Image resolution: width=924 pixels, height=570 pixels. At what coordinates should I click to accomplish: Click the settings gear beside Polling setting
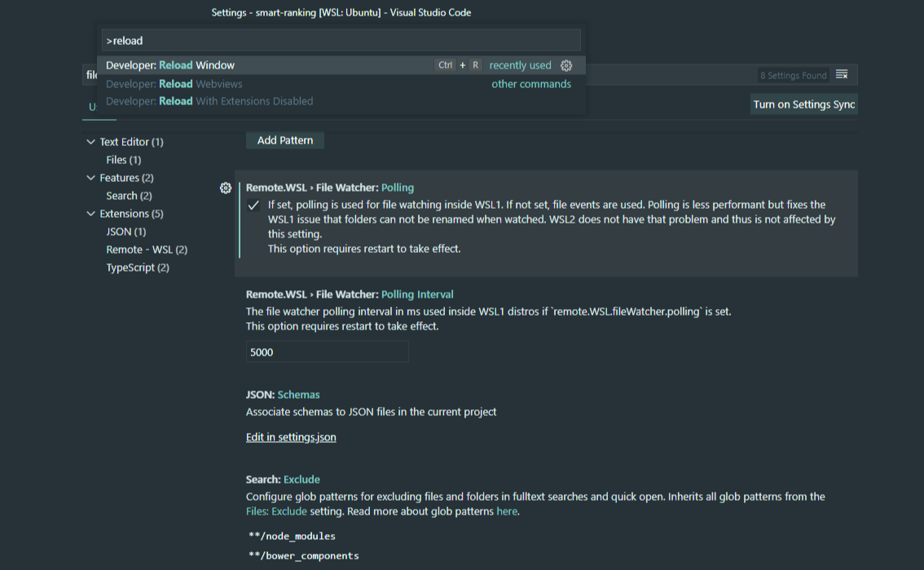pos(226,188)
